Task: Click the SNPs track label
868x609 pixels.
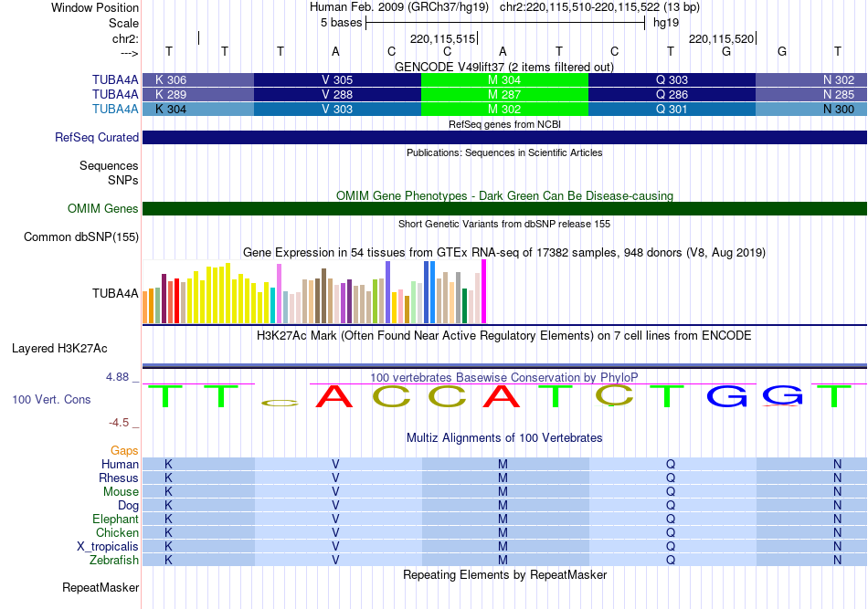Action: click(x=123, y=180)
